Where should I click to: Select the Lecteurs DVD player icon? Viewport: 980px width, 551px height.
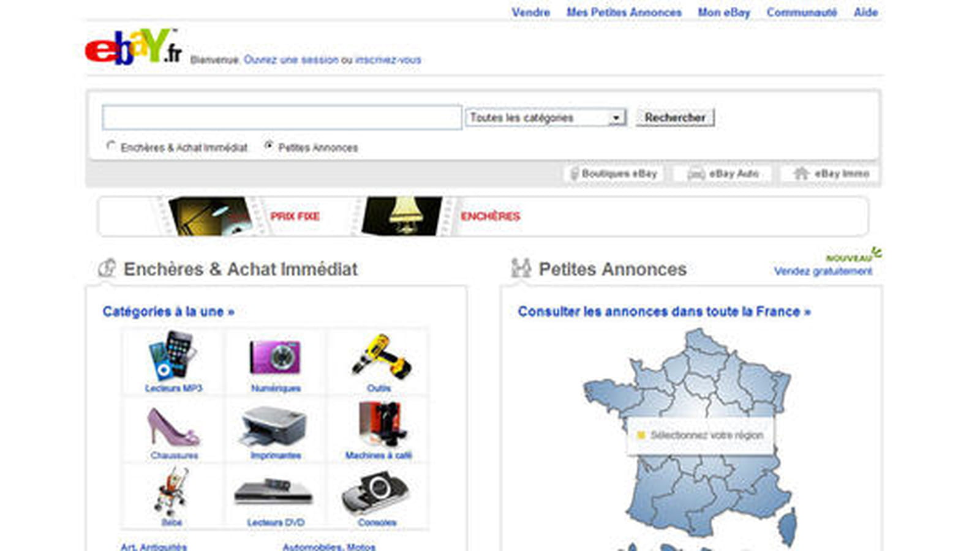tap(273, 492)
